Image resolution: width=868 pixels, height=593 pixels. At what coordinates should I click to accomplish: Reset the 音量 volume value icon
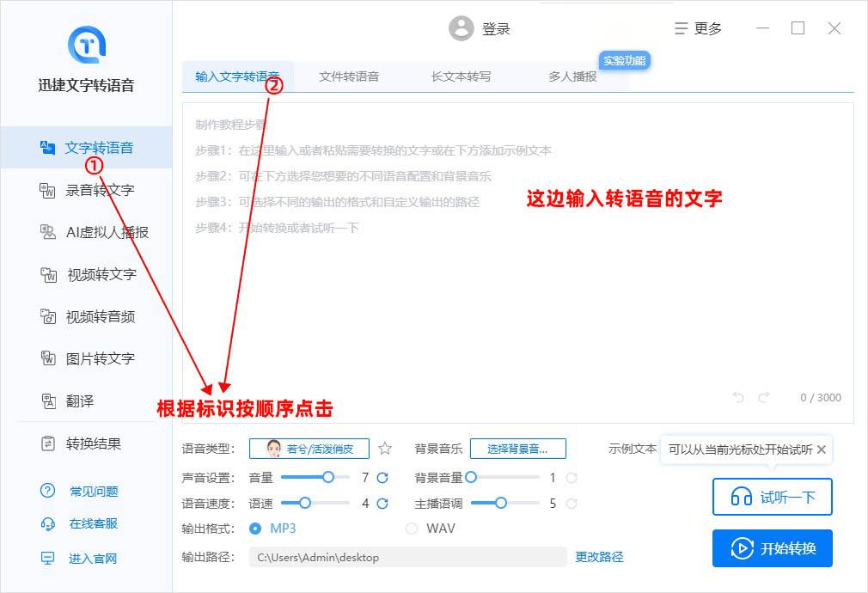click(382, 477)
